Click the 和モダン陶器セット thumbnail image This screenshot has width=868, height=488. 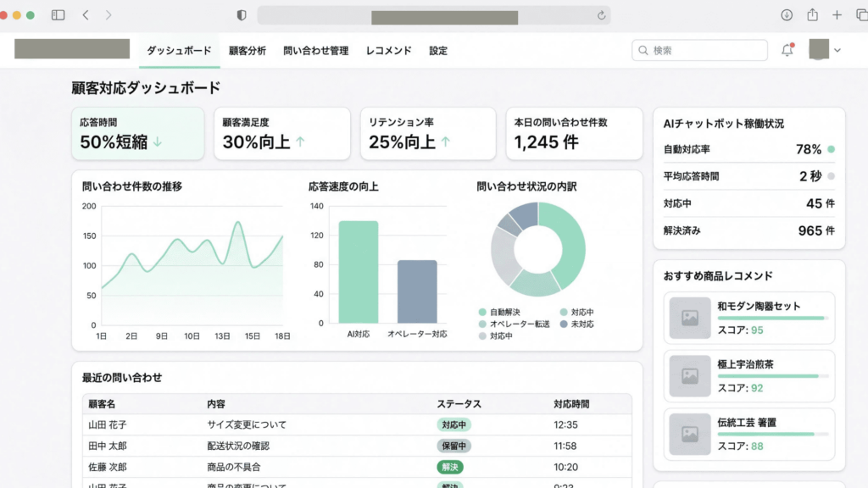pyautogui.click(x=690, y=319)
